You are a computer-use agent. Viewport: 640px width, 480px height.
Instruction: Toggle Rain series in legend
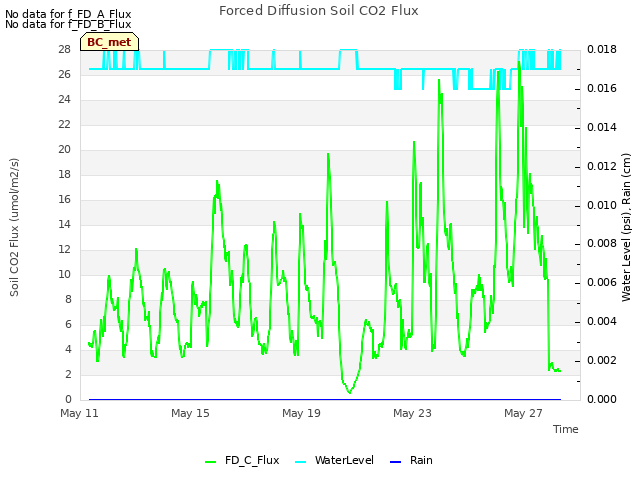[x=411, y=460]
